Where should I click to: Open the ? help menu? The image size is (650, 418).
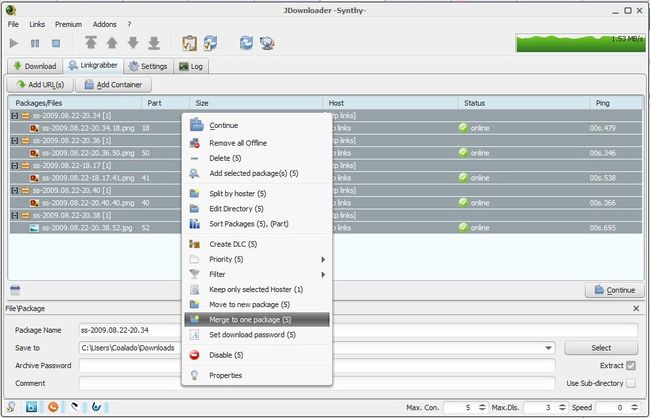pyautogui.click(x=129, y=24)
